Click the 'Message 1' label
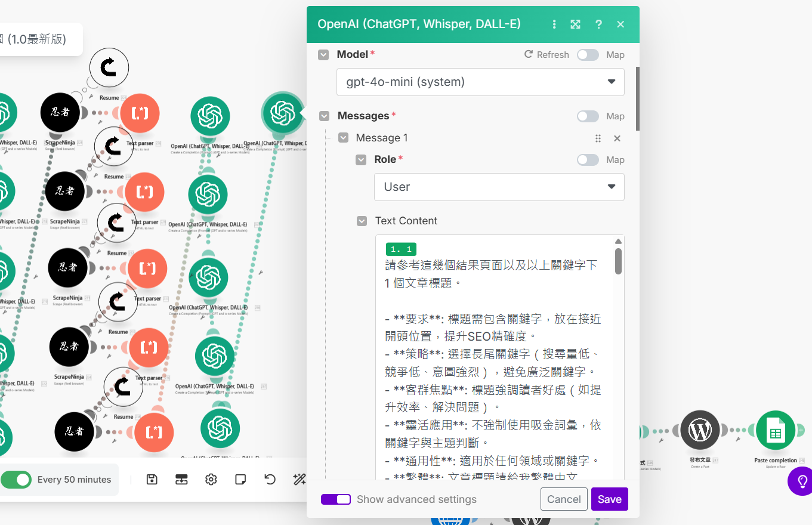Screen dimensions: 812x525 (382, 138)
